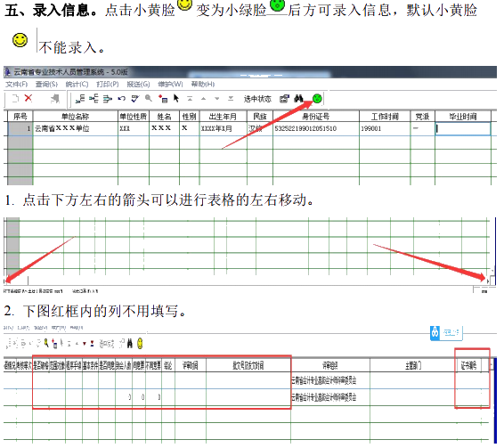504x448 pixels.
Task: Click the 选中状态 toolbar button
Action: (257, 99)
